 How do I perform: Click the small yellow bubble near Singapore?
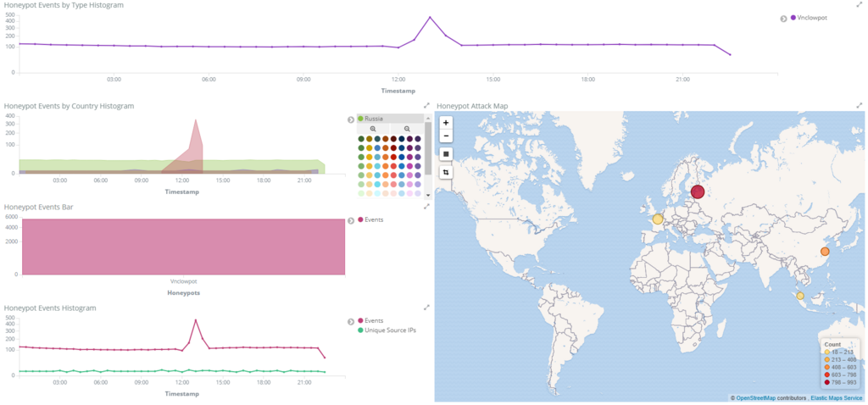click(x=800, y=296)
